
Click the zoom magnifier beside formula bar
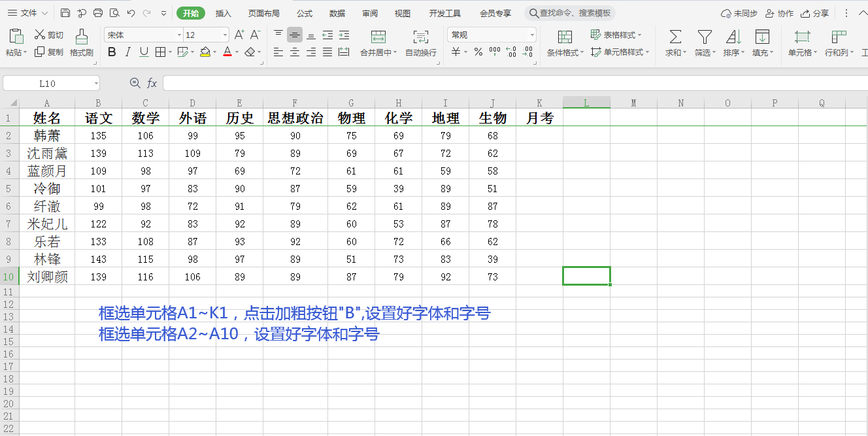135,83
